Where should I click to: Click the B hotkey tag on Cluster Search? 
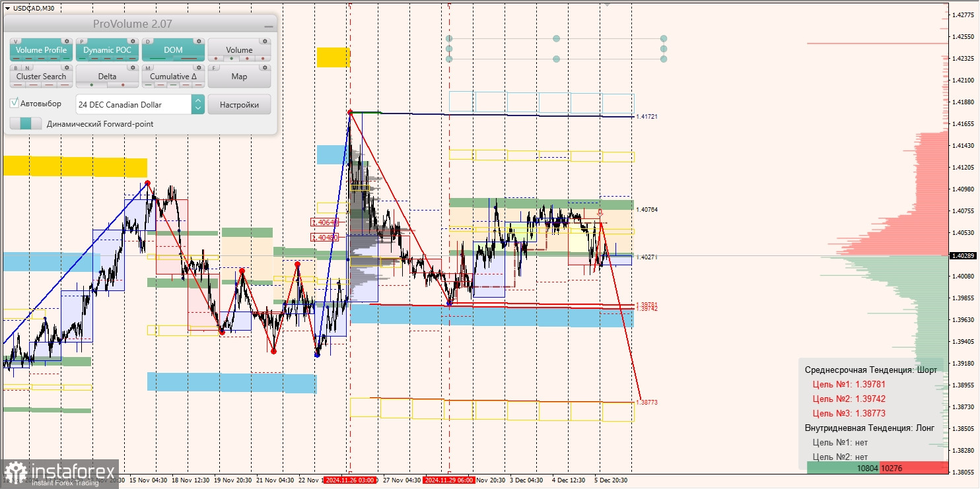point(16,67)
